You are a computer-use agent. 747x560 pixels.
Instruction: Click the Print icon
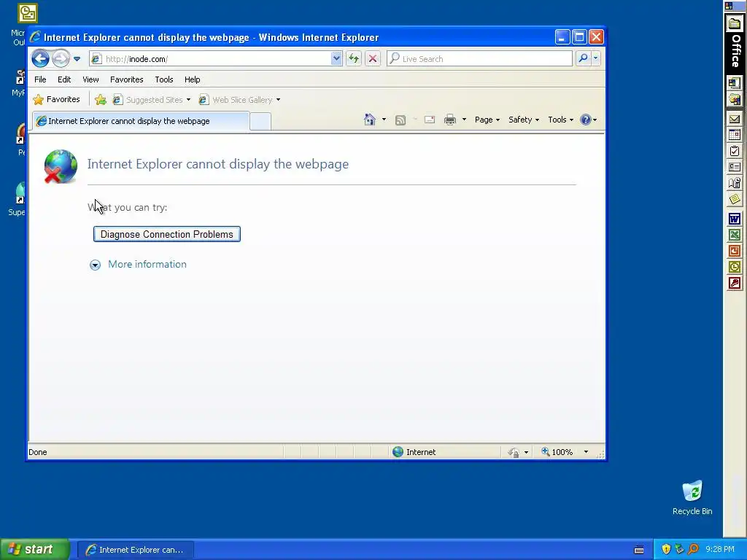pos(449,120)
